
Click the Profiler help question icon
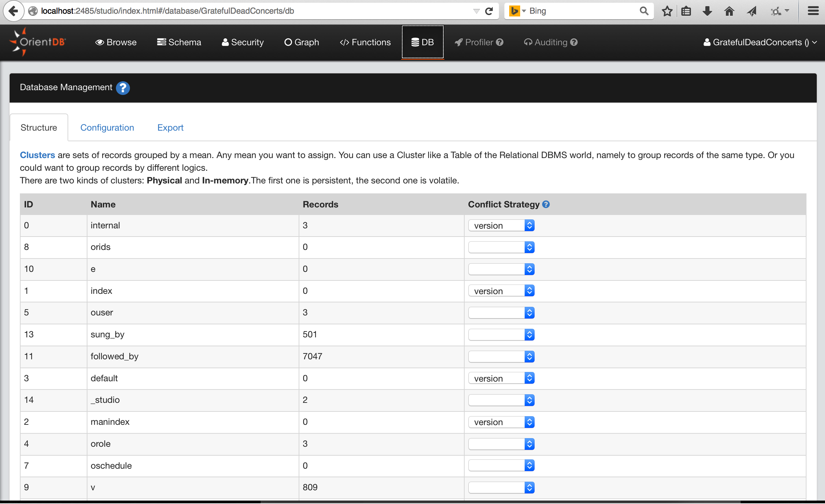click(500, 42)
